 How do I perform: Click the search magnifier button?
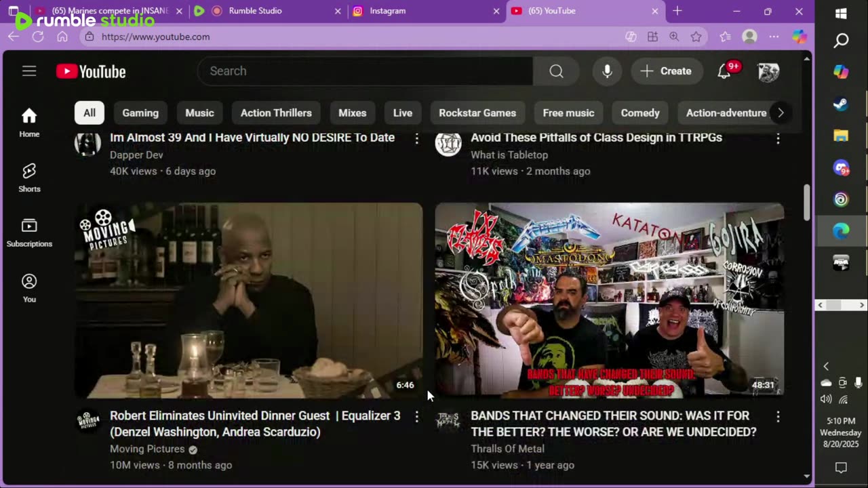(556, 71)
